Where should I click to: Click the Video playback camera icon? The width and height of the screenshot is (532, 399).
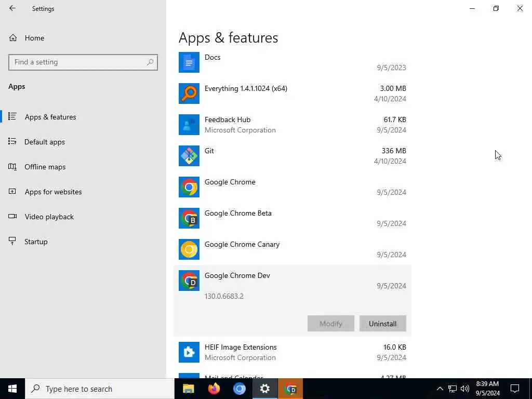pos(12,216)
